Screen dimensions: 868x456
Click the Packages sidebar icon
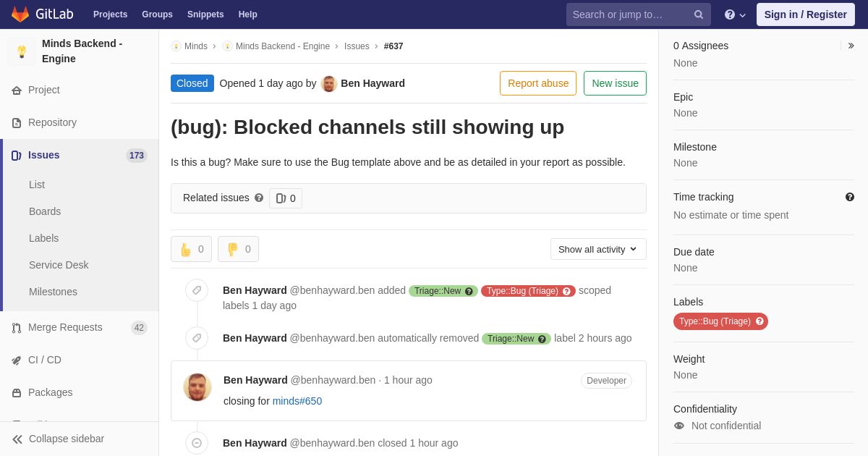click(x=17, y=393)
